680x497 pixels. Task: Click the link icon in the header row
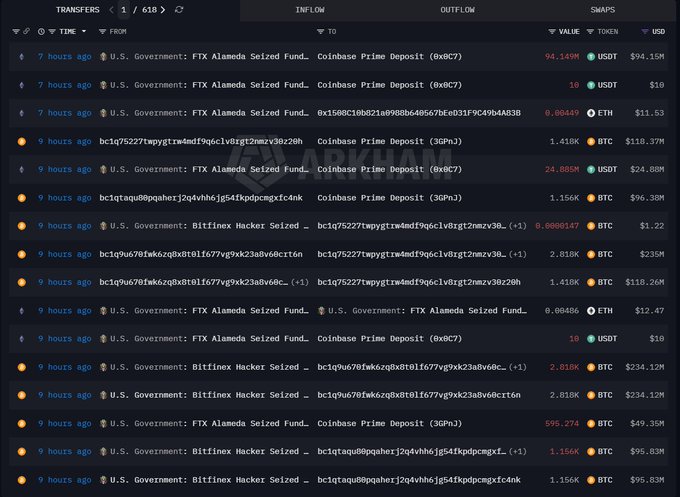coord(26,32)
